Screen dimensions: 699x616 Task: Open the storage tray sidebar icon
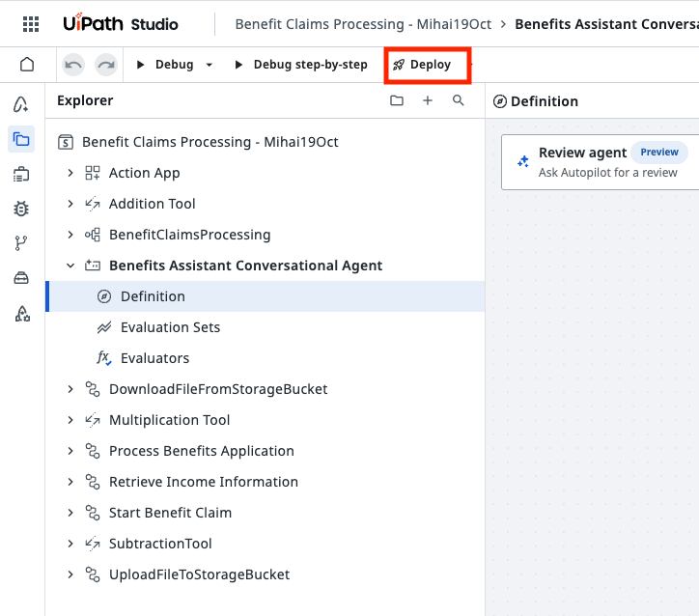[x=21, y=278]
